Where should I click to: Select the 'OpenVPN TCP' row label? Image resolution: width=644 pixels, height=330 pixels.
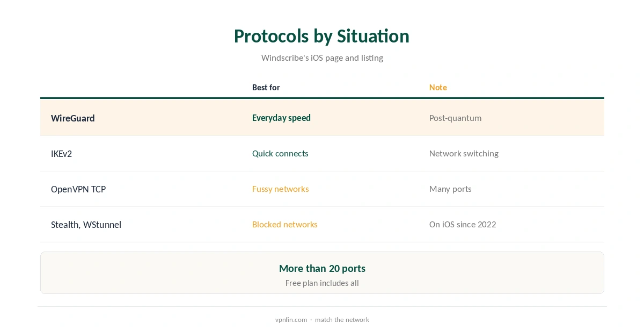tap(78, 189)
